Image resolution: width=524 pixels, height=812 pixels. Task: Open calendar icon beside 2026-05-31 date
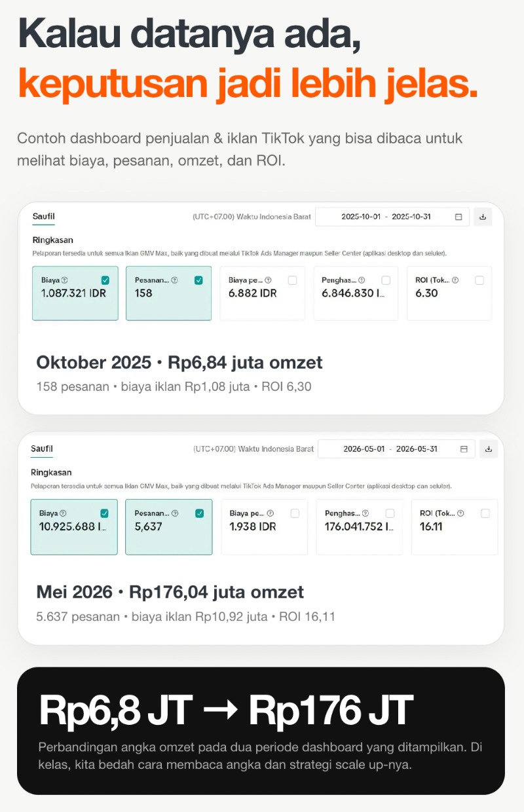464,449
